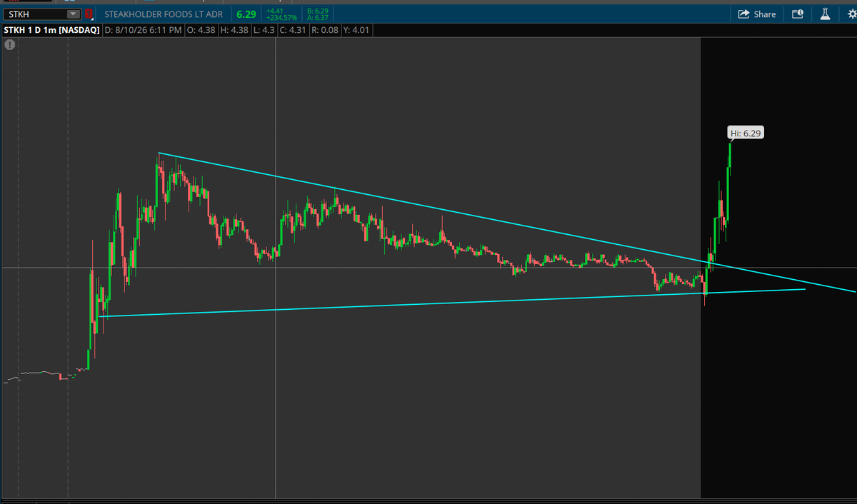Click the red symbol link color indicator
This screenshot has height=504, width=857.
pos(89,14)
